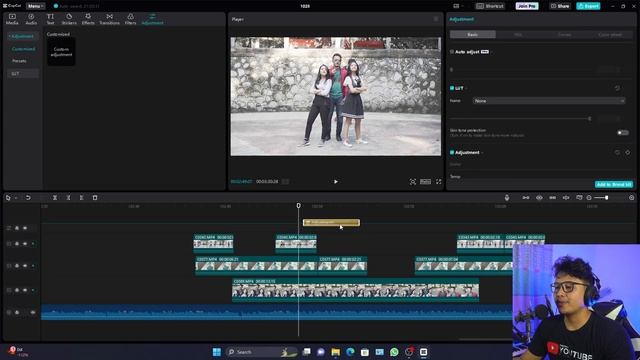Open player menu hamburger icon
640x360 pixels.
pos(436,19)
